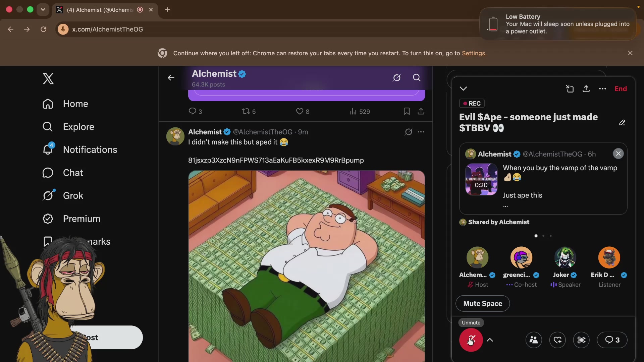Search within the Alchemist profile
This screenshot has height=362, width=644.
tap(417, 78)
